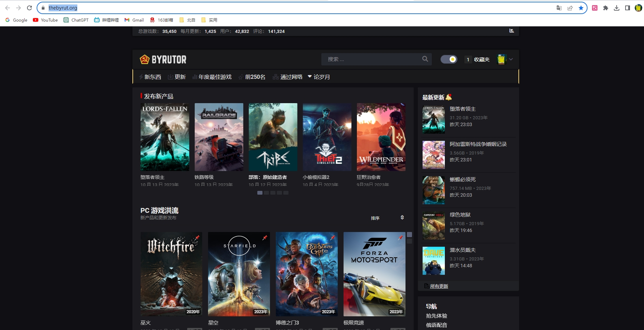Toggle the browser side panel icon
Screen dimensions: 644x330
[x=628, y=8]
